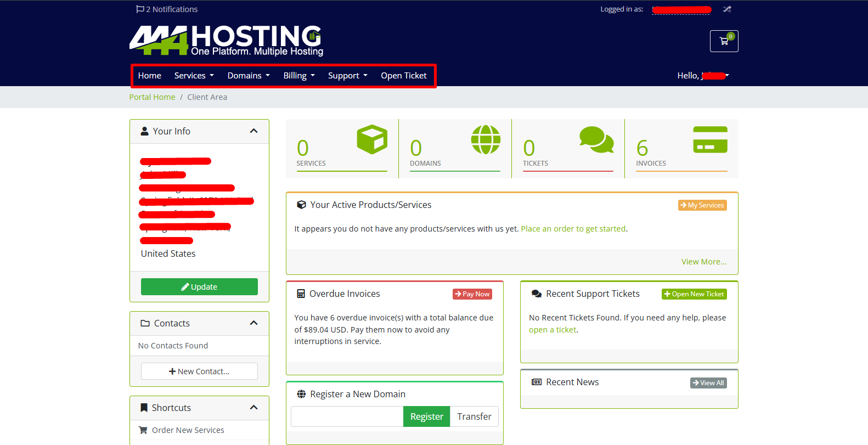Viewport: 868px width, 445px height.
Task: Open the Hello user account dropdown
Action: coord(702,76)
